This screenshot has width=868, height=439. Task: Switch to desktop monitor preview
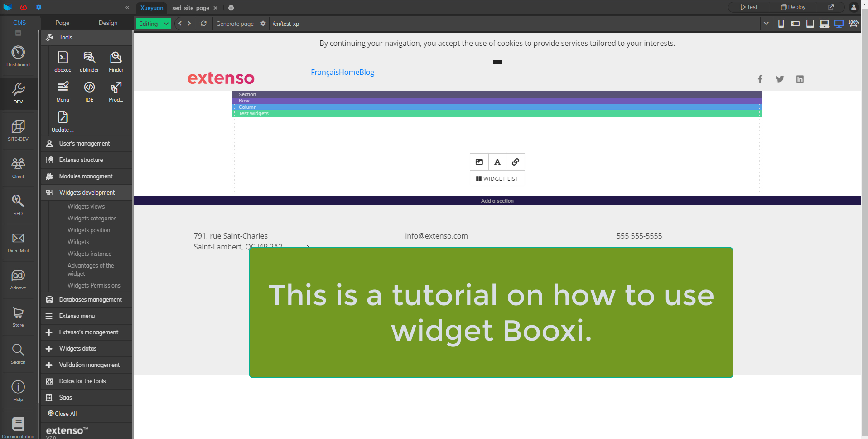839,24
